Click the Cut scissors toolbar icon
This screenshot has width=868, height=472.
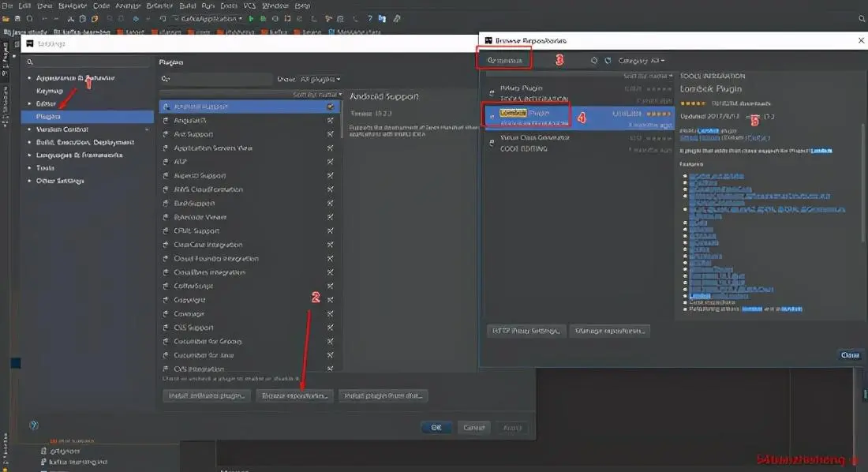(70, 19)
